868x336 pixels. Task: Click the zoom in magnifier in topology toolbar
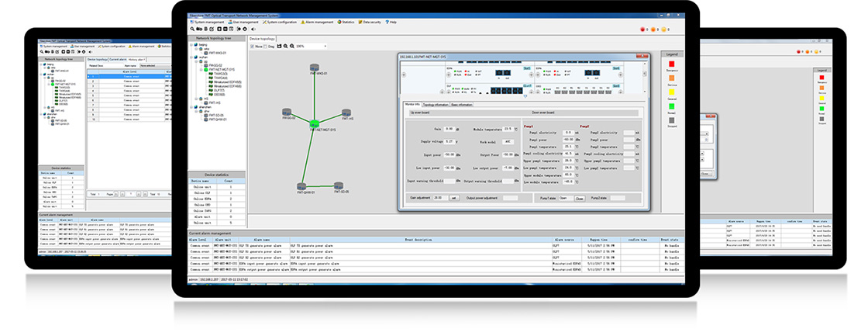(286, 46)
